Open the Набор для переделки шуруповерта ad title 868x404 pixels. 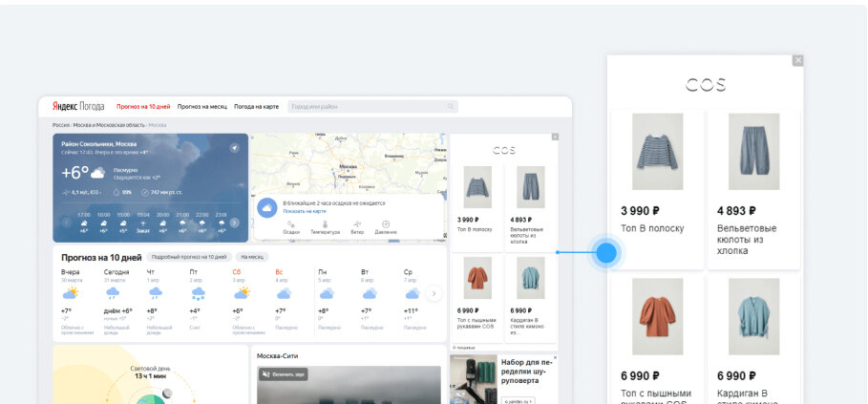click(x=526, y=371)
